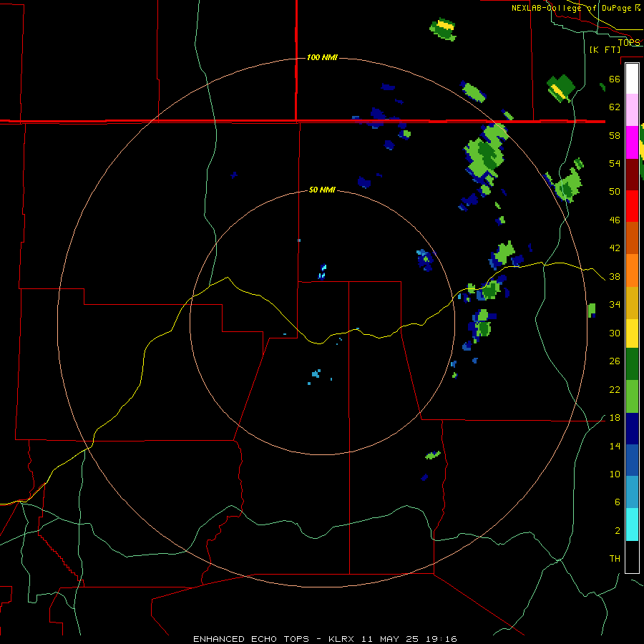Click the '34' legend value
This screenshot has height=644, width=644.
pos(615,305)
